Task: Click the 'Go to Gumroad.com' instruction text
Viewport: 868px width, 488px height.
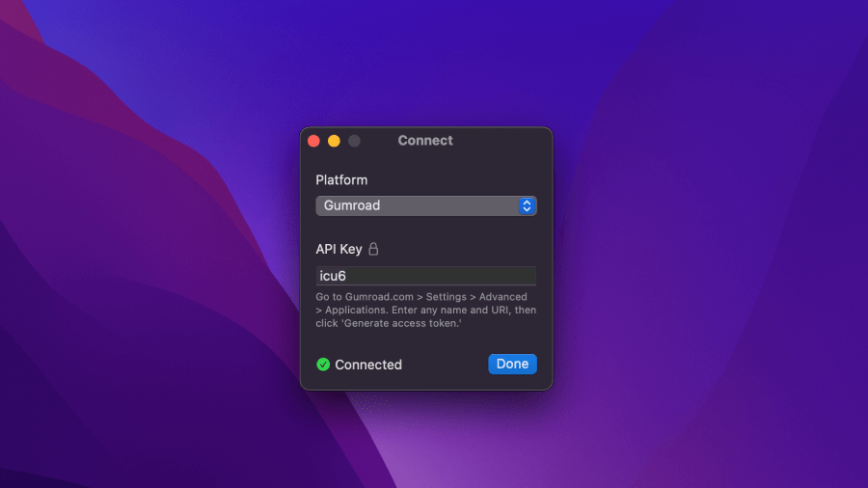Action: coord(425,310)
